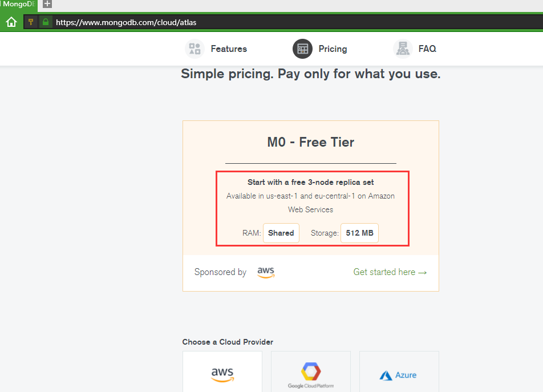Image resolution: width=543 pixels, height=392 pixels.
Task: Click the green SSL padlock icon
Action: click(x=46, y=22)
